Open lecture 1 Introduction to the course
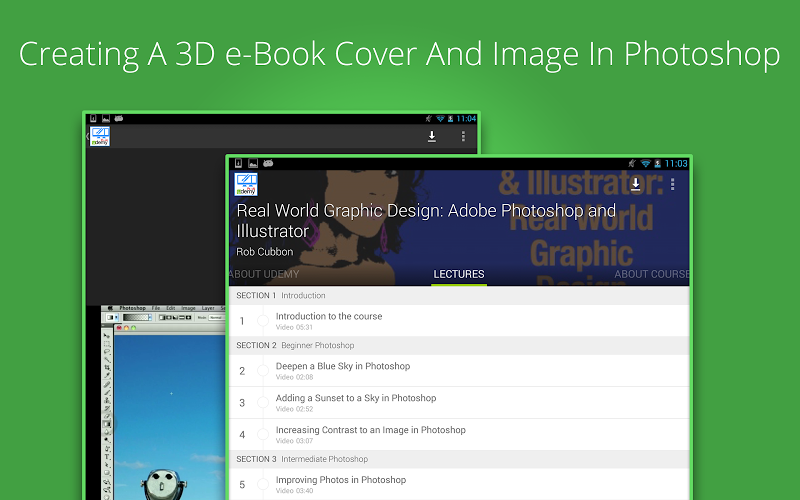Image resolution: width=800 pixels, height=500 pixels. [329, 316]
